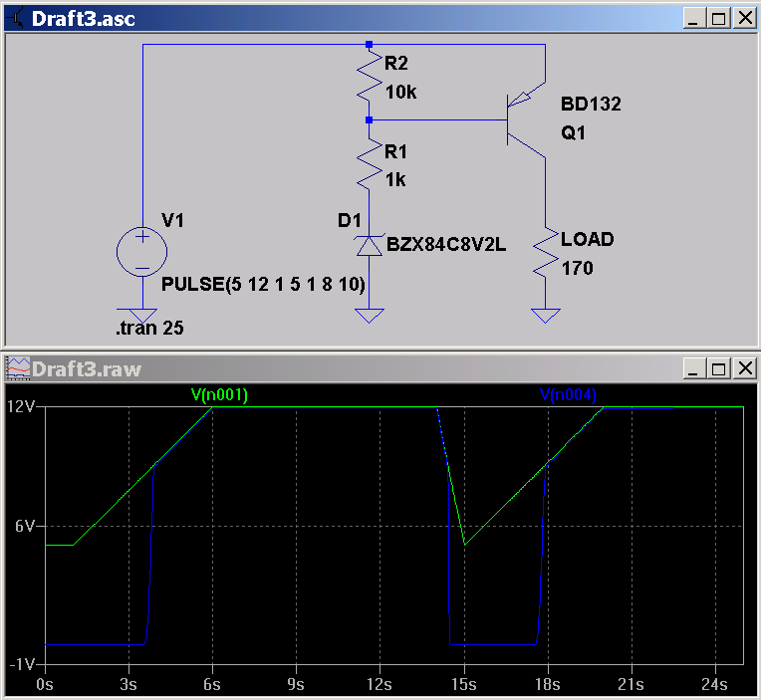The image size is (761, 700).
Task: Select the V1 voltage source symbol
Action: point(142,252)
